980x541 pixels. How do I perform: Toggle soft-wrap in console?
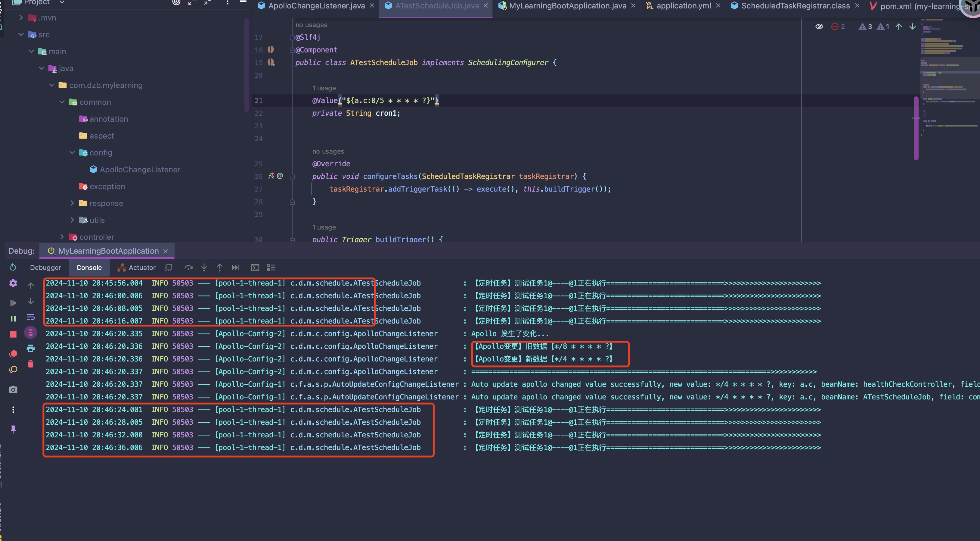(x=31, y=317)
